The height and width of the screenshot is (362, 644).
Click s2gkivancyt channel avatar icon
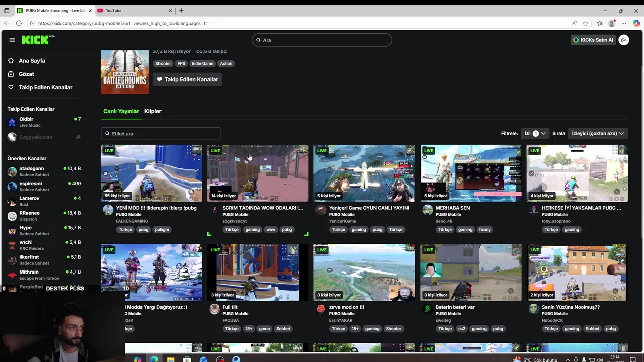pos(214,210)
